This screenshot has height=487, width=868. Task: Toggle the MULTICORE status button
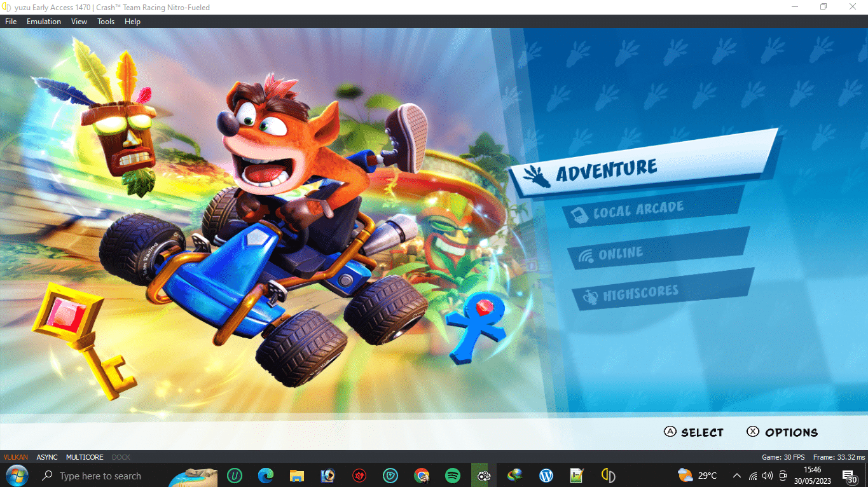[85, 457]
